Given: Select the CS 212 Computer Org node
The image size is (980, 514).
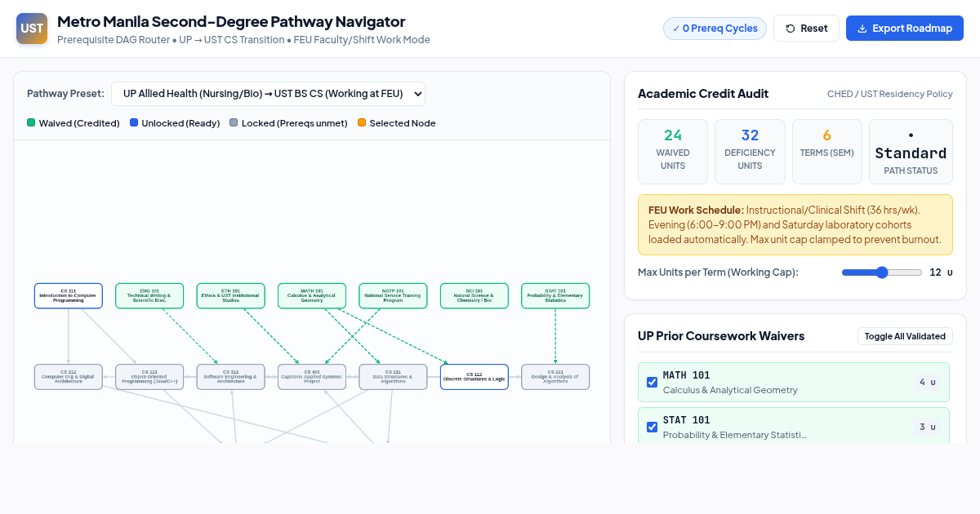Looking at the screenshot, I should (69, 377).
